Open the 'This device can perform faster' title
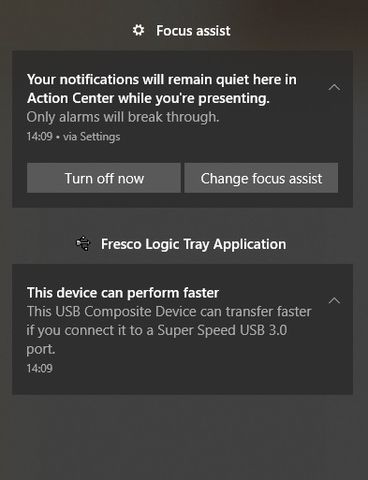The width and height of the screenshot is (368, 480). point(123,293)
